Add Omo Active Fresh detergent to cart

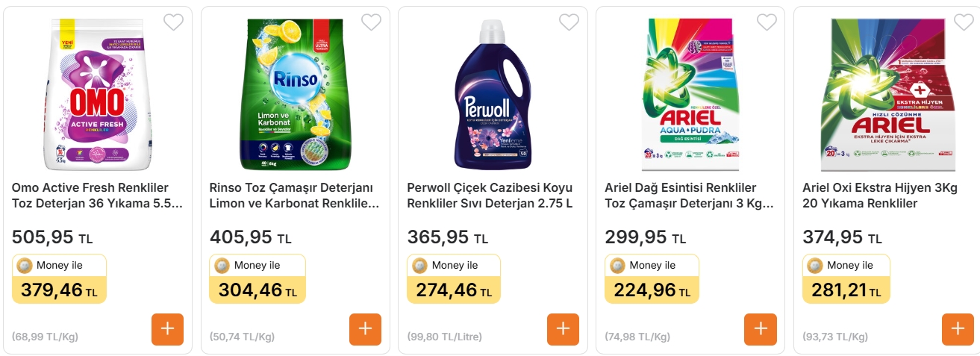coord(167,329)
